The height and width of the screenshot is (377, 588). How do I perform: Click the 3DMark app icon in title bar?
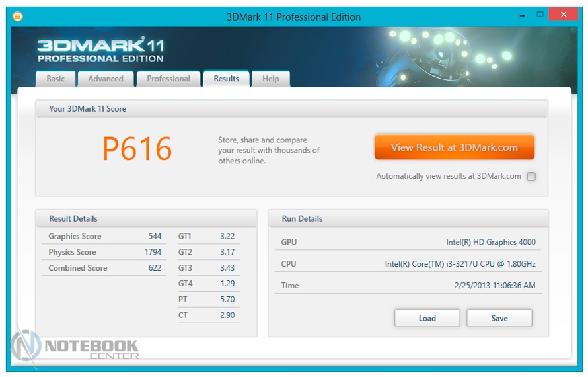pyautogui.click(x=18, y=16)
